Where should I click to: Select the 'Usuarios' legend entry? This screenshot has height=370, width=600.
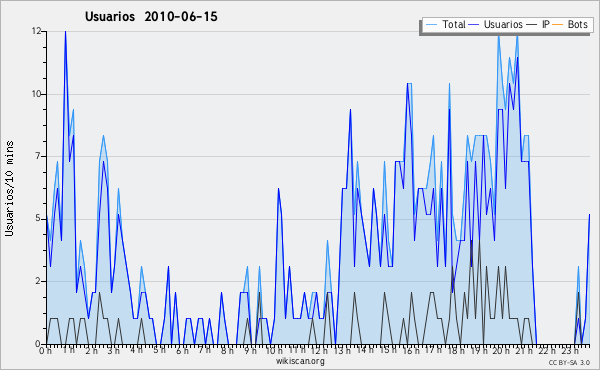tap(503, 24)
